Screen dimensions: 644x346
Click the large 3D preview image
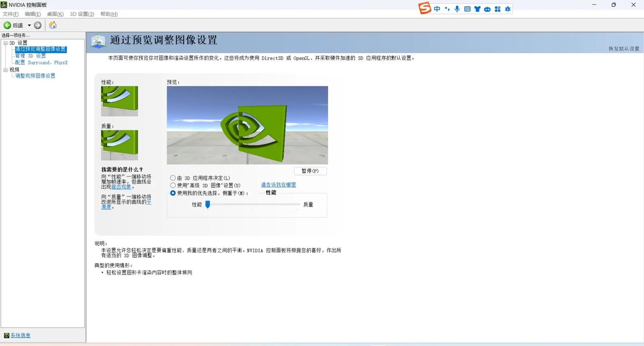coord(247,125)
